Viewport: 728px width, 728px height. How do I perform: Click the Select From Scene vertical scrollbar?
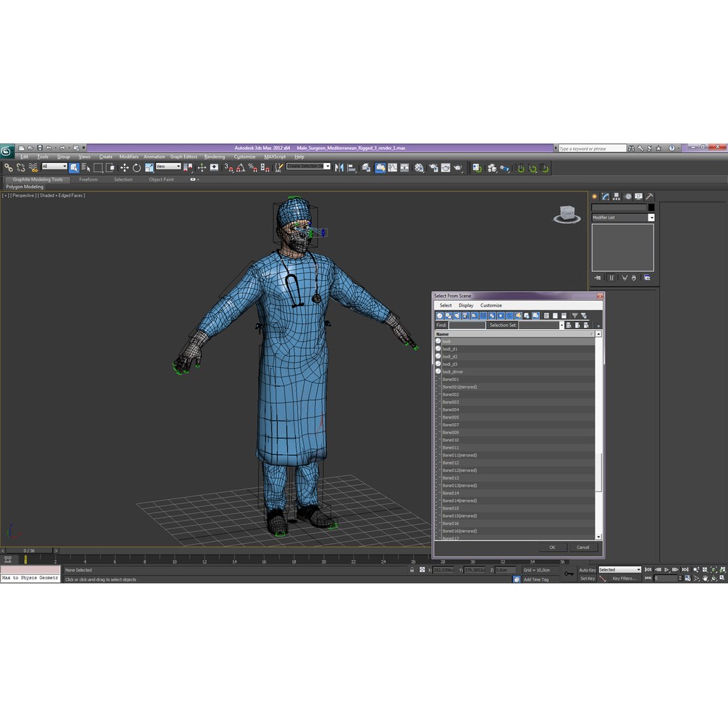tap(599, 435)
